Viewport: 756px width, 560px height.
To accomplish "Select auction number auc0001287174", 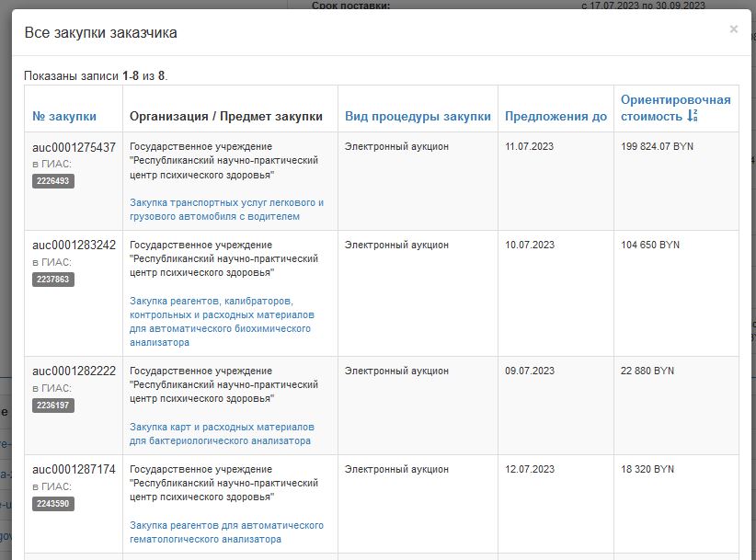I will [74, 470].
